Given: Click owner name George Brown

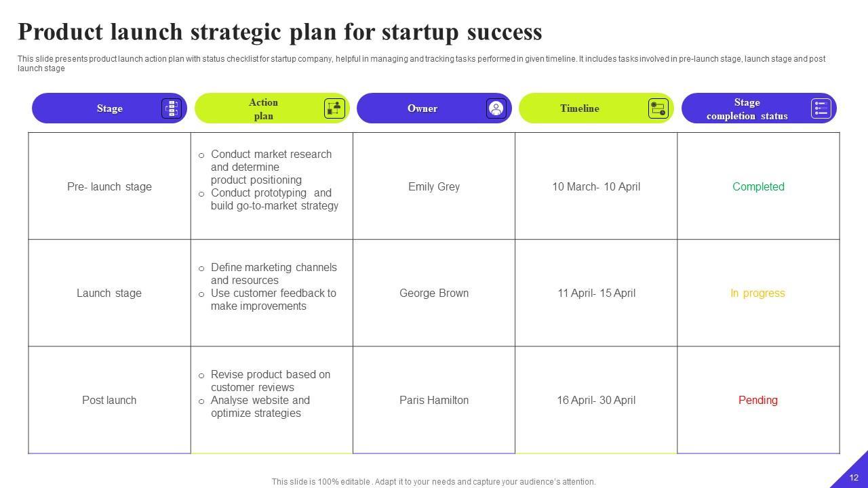Looking at the screenshot, I should coord(434,293).
